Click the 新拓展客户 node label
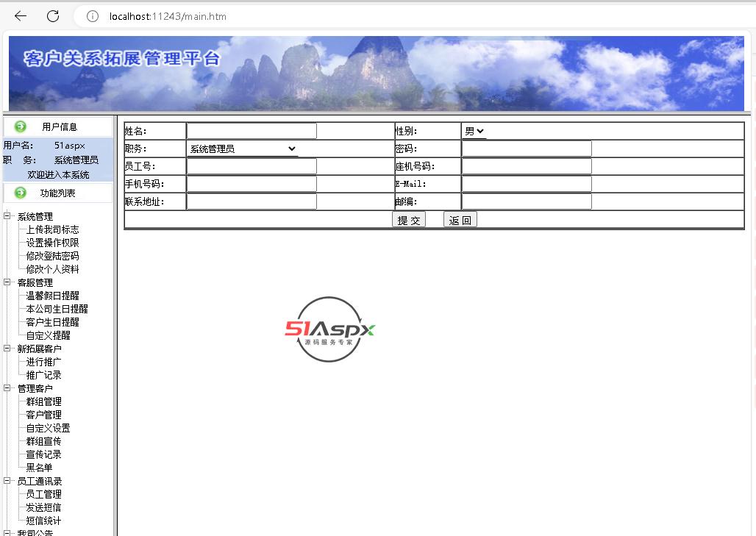 [x=40, y=349]
